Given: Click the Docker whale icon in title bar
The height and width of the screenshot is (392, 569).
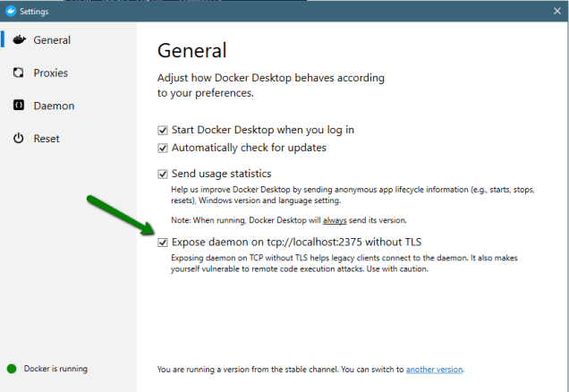Looking at the screenshot, I should click(10, 12).
